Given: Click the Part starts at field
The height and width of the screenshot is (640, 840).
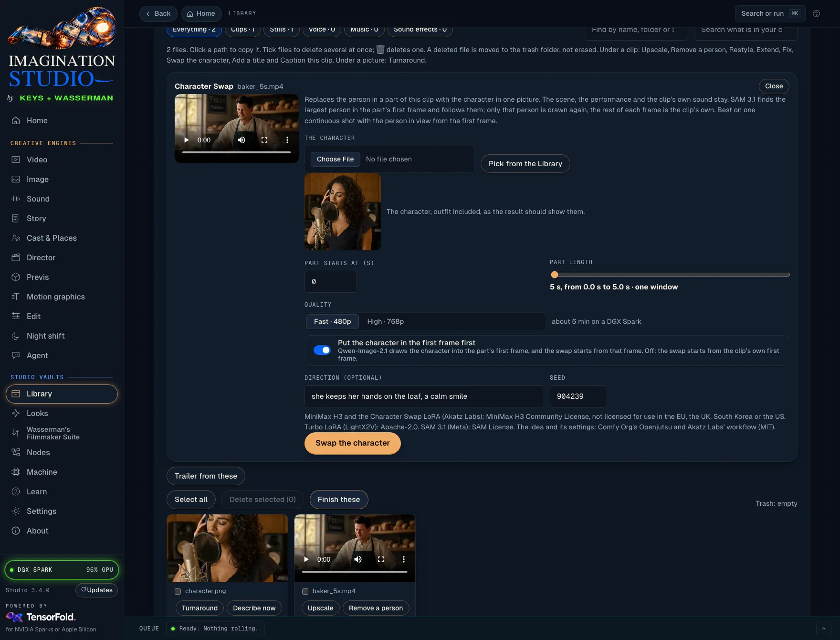Looking at the screenshot, I should coord(331,282).
